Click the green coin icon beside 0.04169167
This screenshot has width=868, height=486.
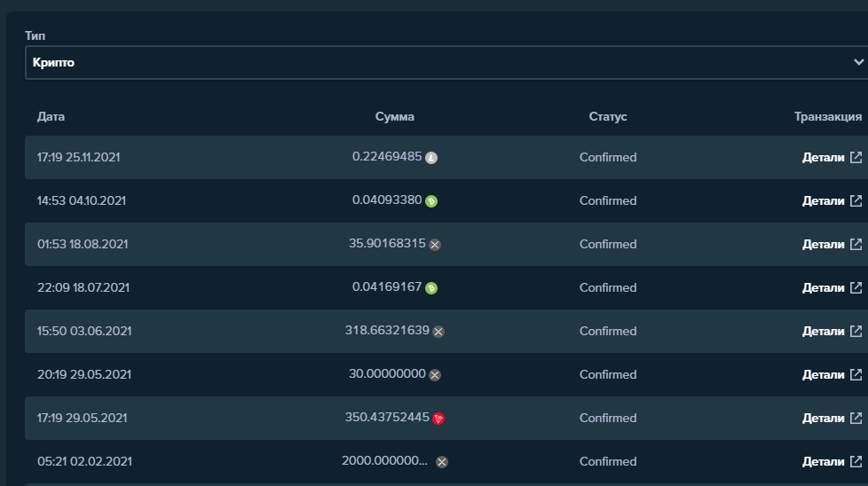(x=431, y=288)
